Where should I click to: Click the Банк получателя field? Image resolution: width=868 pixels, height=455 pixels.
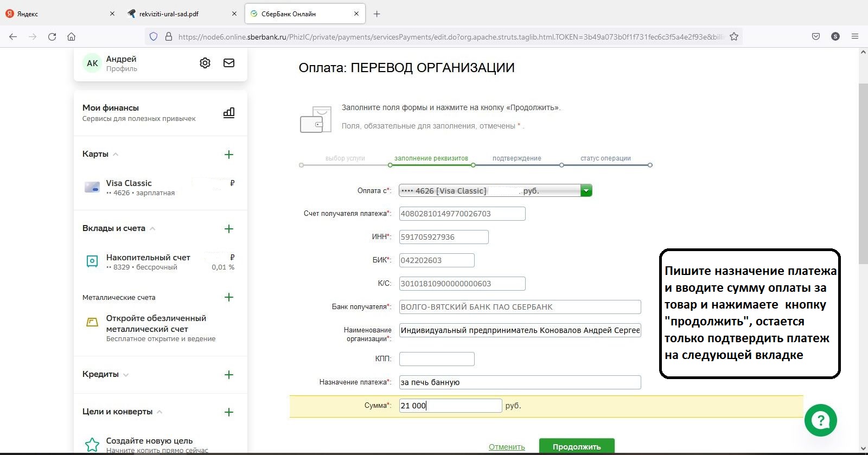point(520,307)
